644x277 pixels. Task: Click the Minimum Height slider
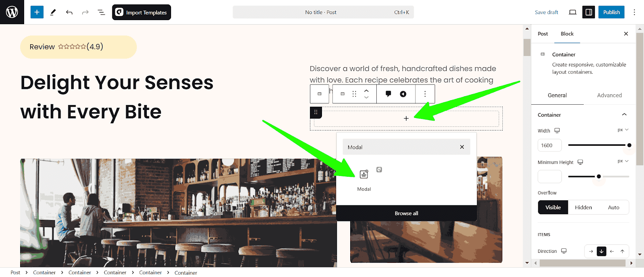[x=599, y=176]
